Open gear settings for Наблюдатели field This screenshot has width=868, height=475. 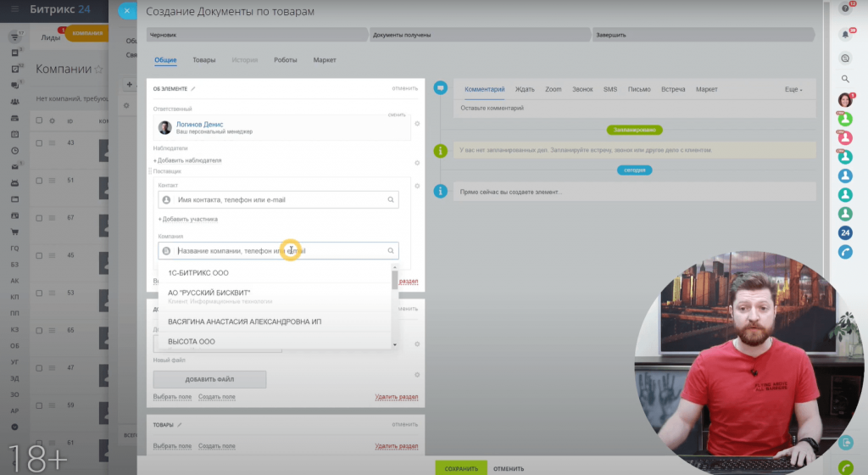click(417, 163)
